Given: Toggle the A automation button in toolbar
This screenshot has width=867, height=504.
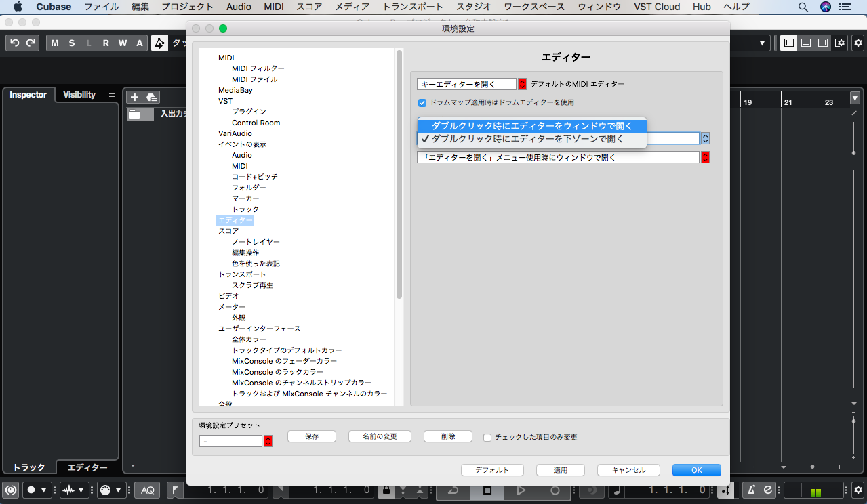Looking at the screenshot, I should click(140, 43).
